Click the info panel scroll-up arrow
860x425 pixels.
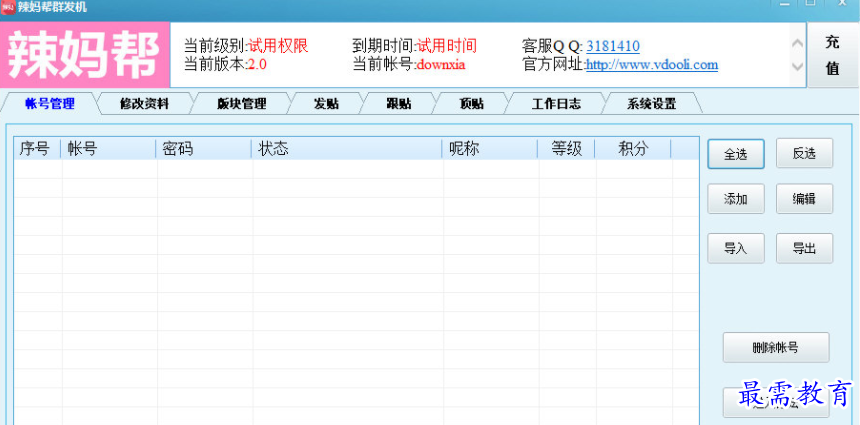coord(797,43)
